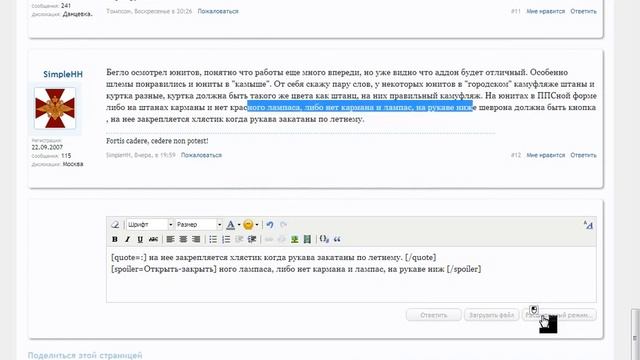Click the signature text Fortis cadere
This screenshot has height=360, width=640.
pos(157,141)
